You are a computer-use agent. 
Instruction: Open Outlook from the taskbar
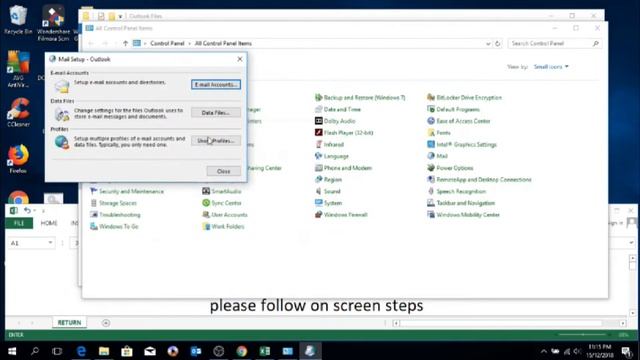[x=196, y=351]
